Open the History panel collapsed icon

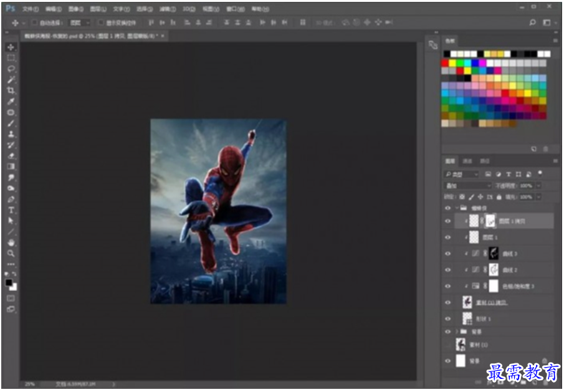(x=433, y=45)
